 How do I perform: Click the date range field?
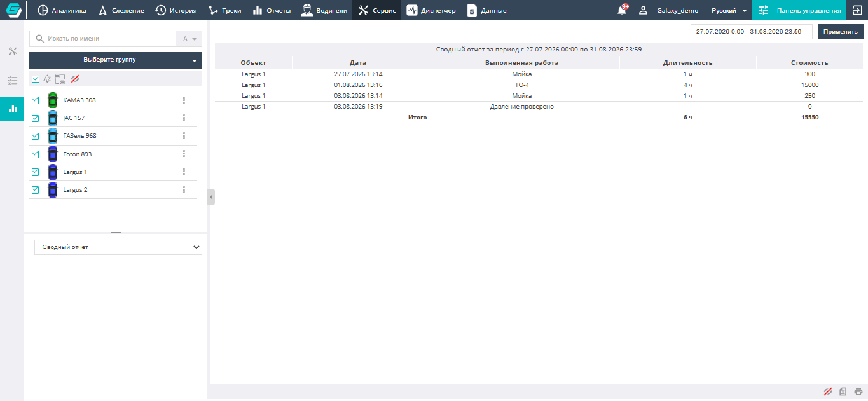pos(752,32)
